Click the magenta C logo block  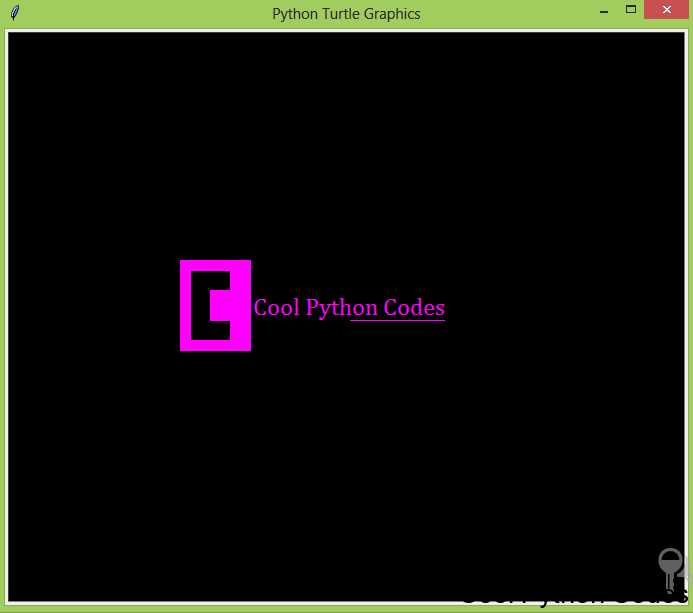pos(215,305)
